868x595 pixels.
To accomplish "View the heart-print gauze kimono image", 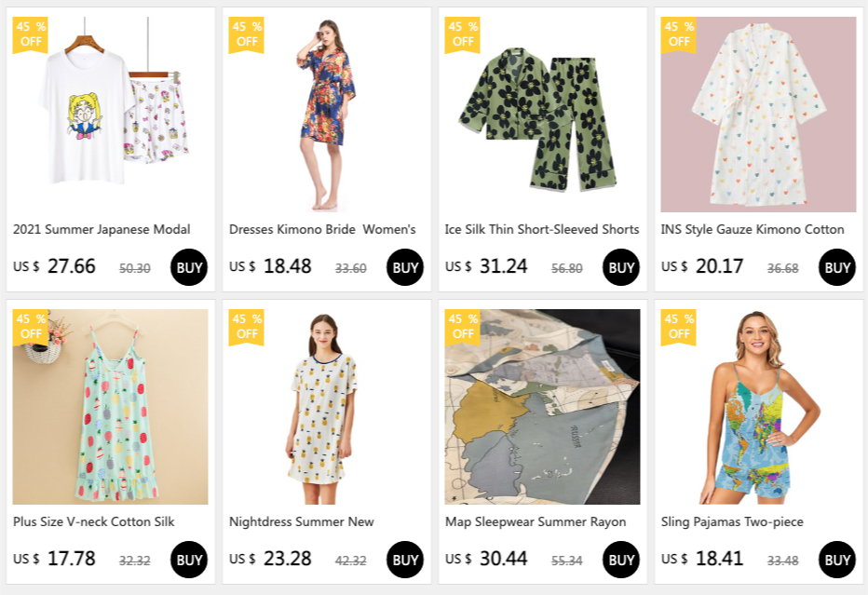I will coord(759,115).
